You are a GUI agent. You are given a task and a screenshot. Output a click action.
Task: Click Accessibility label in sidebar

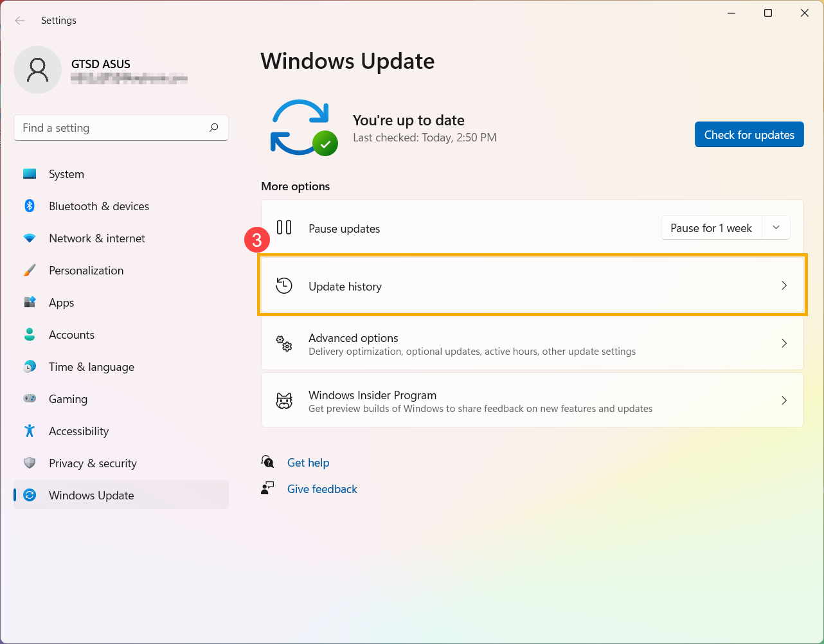[x=79, y=431]
